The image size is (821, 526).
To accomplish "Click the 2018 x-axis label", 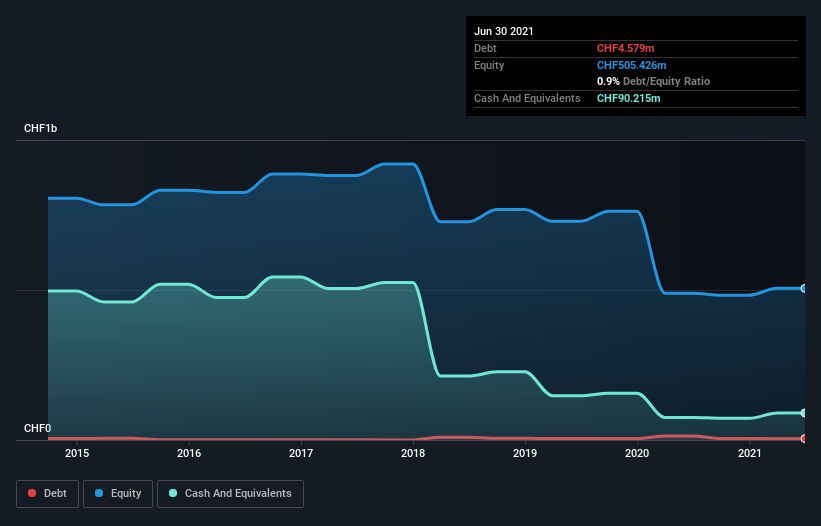I will click(x=413, y=453).
